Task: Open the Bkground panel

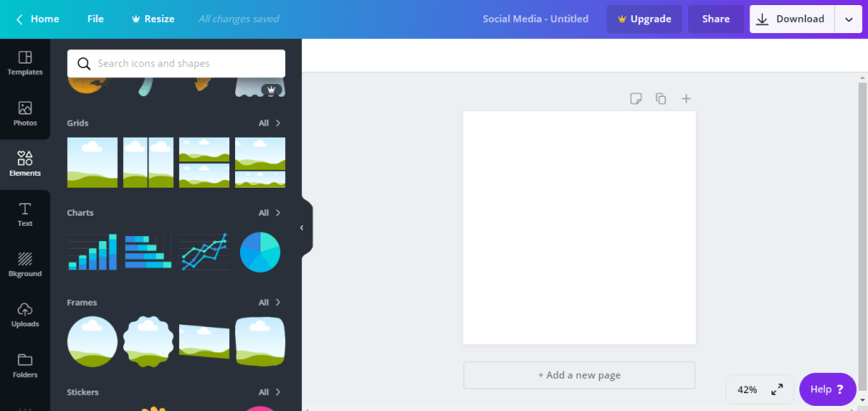Action: (25, 264)
